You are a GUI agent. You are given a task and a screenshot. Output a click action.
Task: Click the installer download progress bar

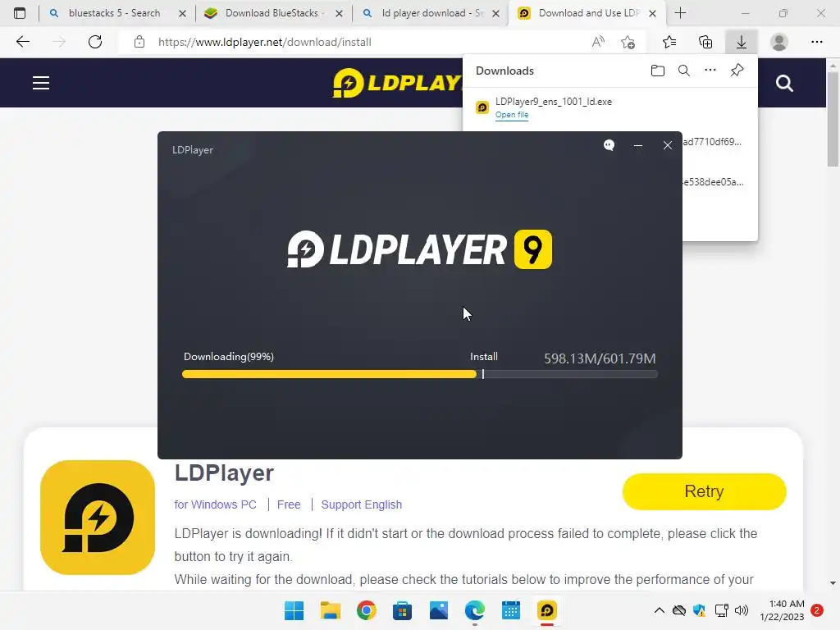point(420,374)
